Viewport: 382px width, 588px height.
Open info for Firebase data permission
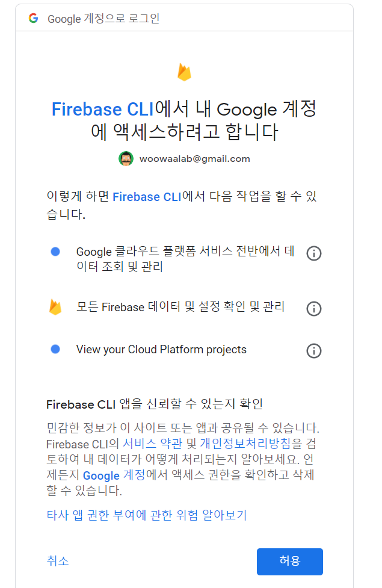point(314,309)
